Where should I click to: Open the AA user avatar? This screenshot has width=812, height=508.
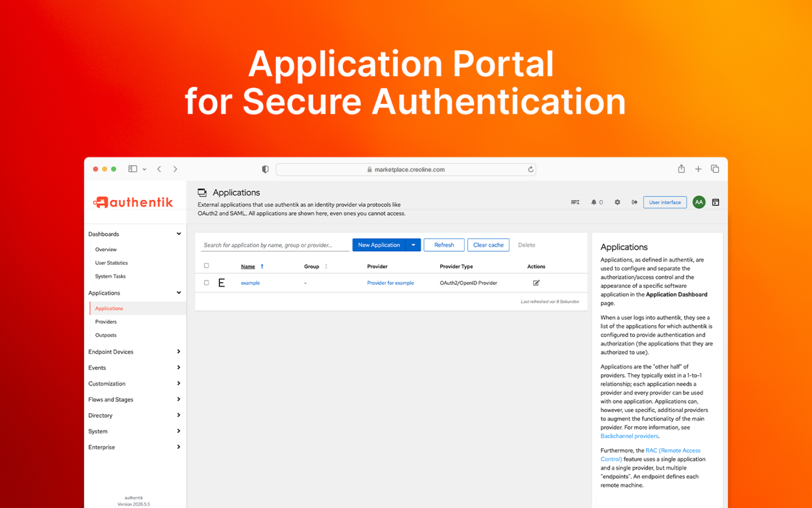pos(699,202)
